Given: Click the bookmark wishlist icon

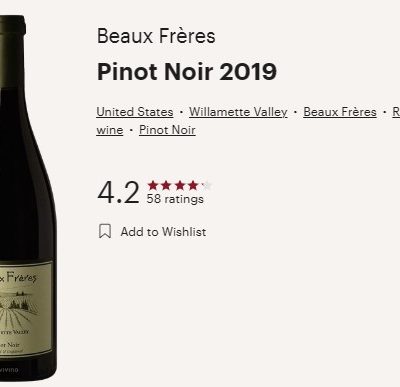Looking at the screenshot, I should click(105, 231).
